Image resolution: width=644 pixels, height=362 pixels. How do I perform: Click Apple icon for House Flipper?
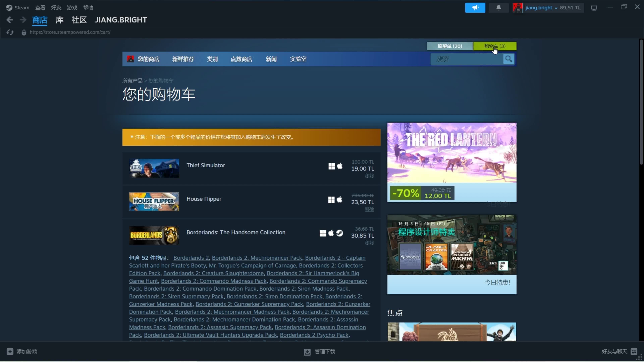coord(339,199)
